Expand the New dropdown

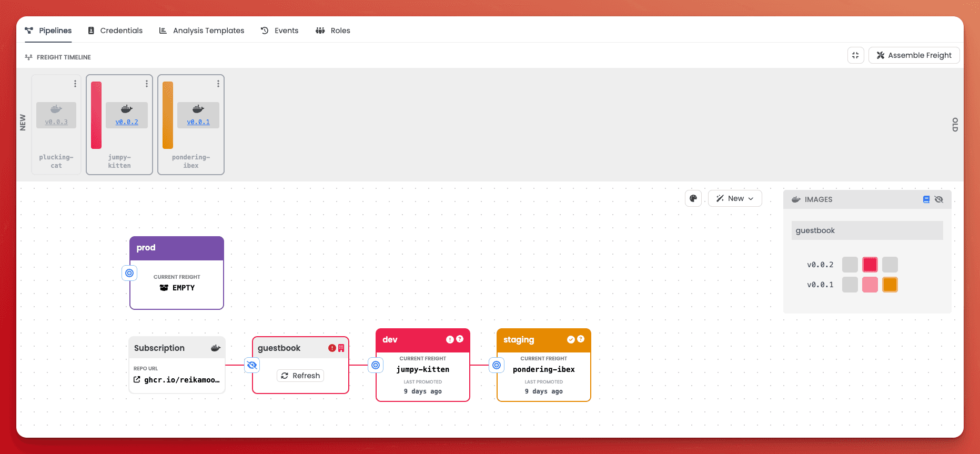(x=735, y=198)
